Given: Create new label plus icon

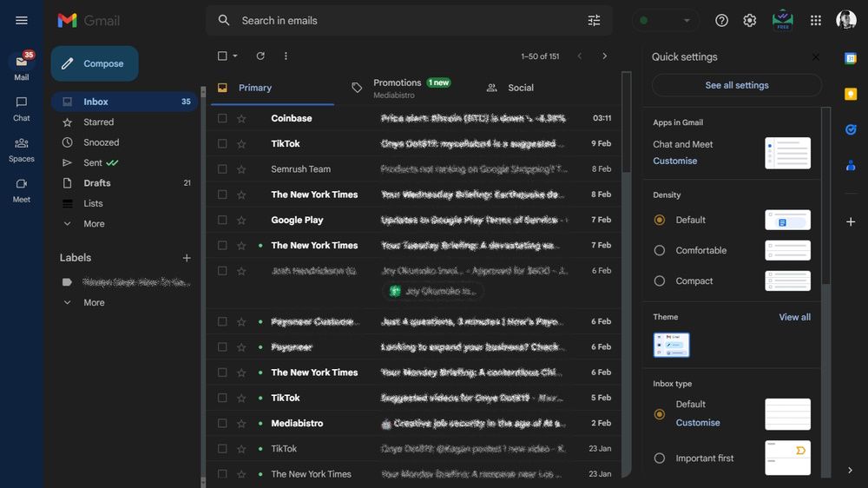Looking at the screenshot, I should pyautogui.click(x=187, y=258).
